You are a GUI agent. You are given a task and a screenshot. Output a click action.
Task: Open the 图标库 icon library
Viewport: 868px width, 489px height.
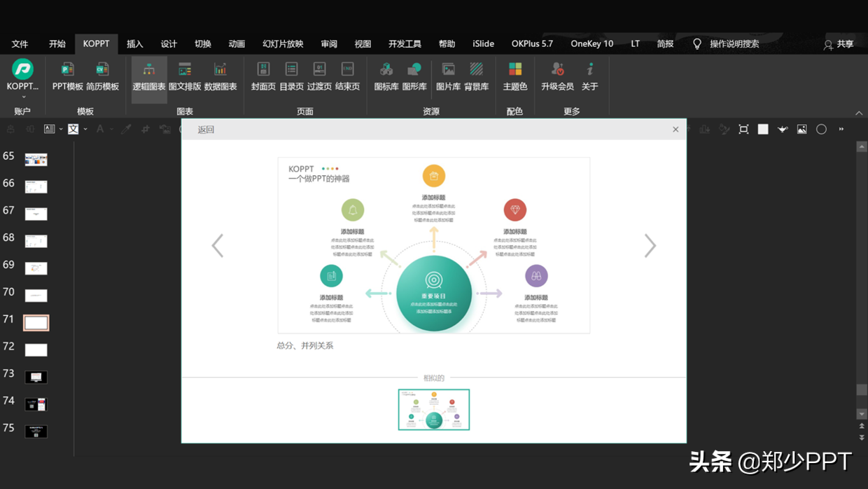[386, 77]
